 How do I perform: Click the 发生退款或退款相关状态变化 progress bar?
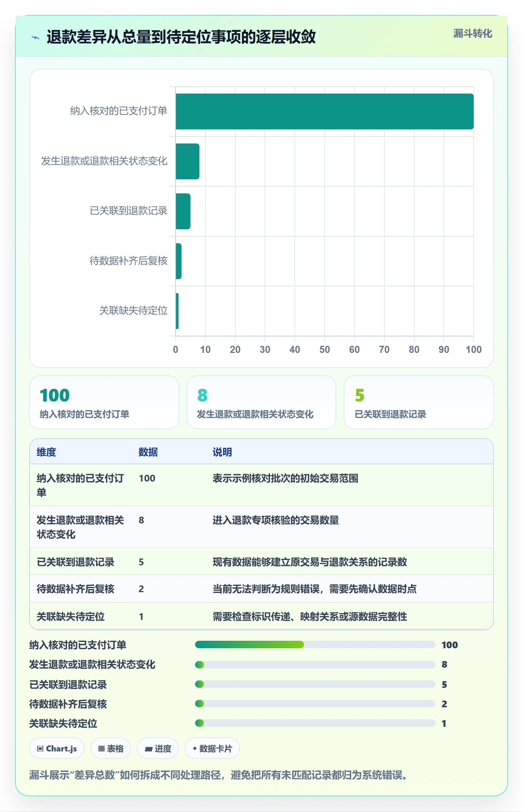[315, 664]
